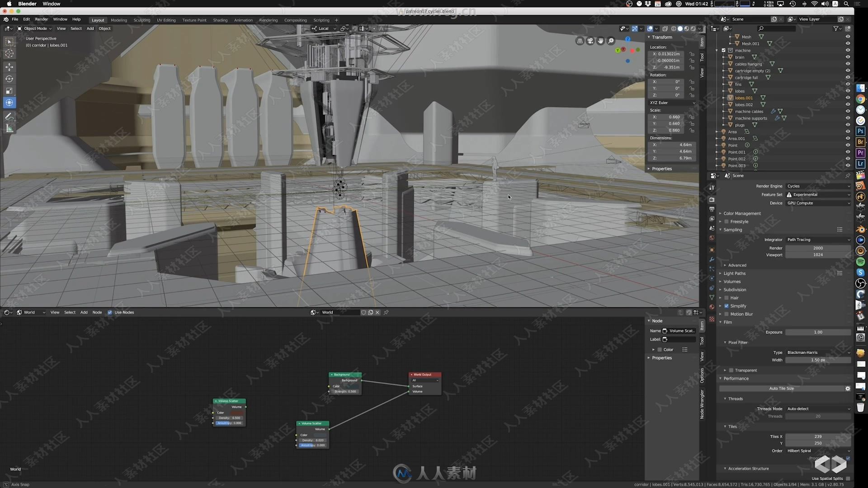868x488 pixels.
Task: Expand Light Paths panel
Action: [734, 273]
